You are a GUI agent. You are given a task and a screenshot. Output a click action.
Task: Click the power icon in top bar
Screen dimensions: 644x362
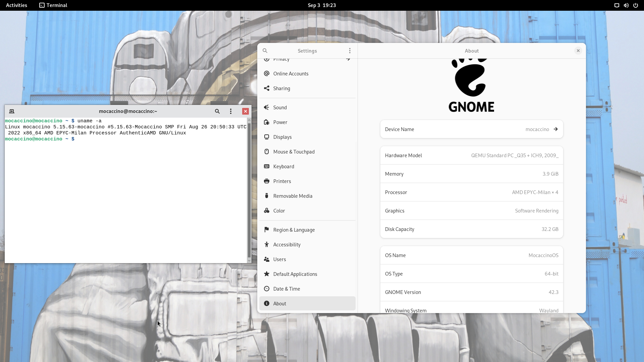click(x=636, y=5)
